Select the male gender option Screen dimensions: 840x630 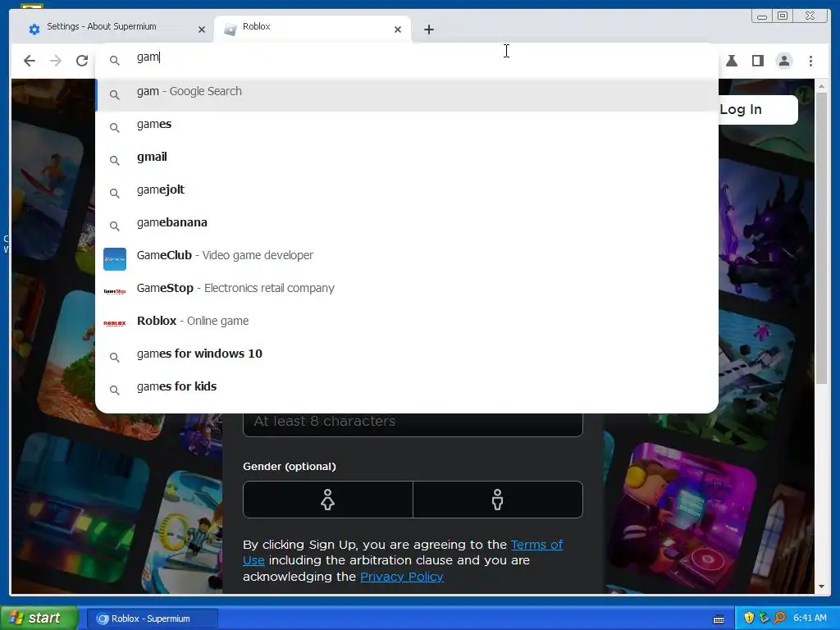coord(498,500)
